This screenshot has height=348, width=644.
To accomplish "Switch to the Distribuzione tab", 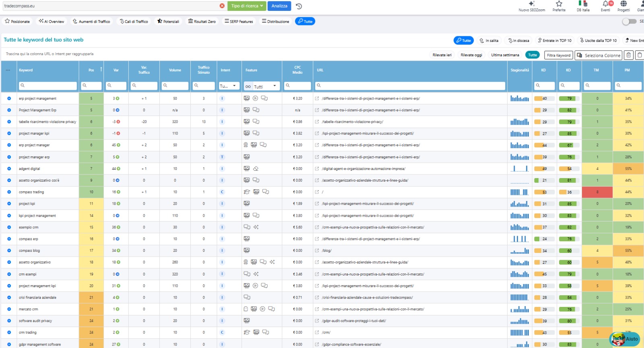I will [275, 21].
